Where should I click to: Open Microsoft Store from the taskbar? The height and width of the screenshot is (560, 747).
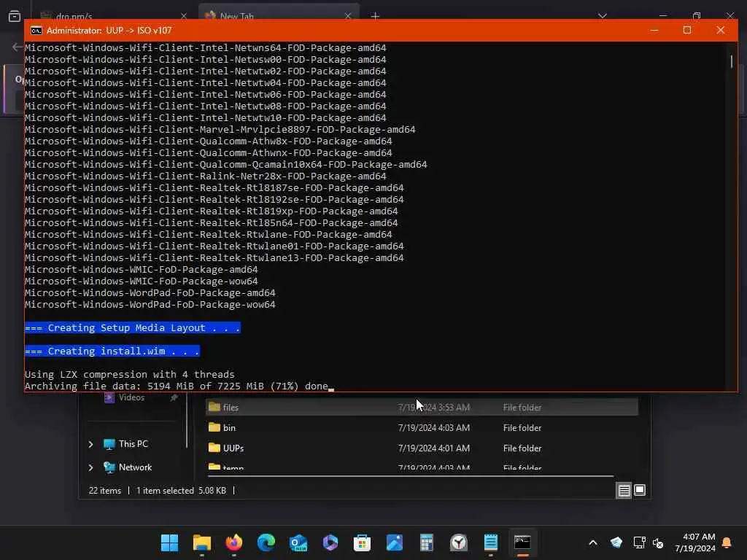pos(362,542)
